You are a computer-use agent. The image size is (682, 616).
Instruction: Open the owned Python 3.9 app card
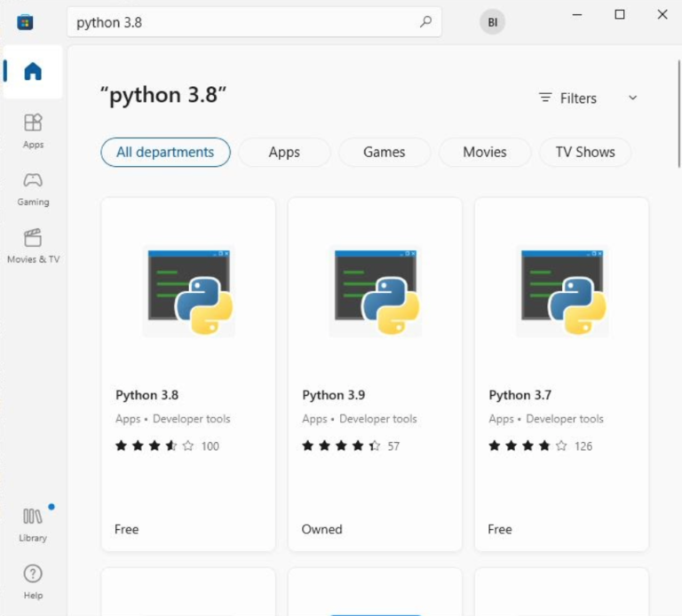375,373
